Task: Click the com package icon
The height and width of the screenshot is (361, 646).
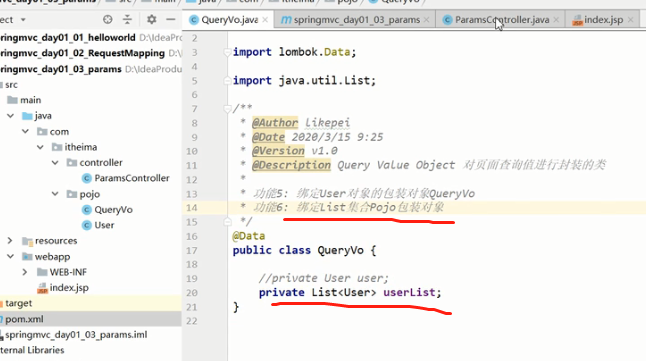Action: tap(42, 131)
